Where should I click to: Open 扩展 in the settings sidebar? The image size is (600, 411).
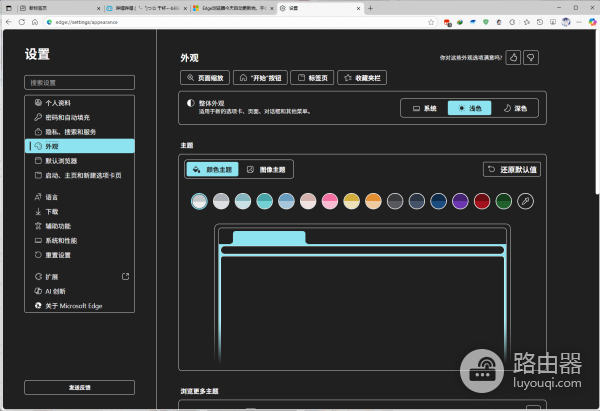[80, 277]
